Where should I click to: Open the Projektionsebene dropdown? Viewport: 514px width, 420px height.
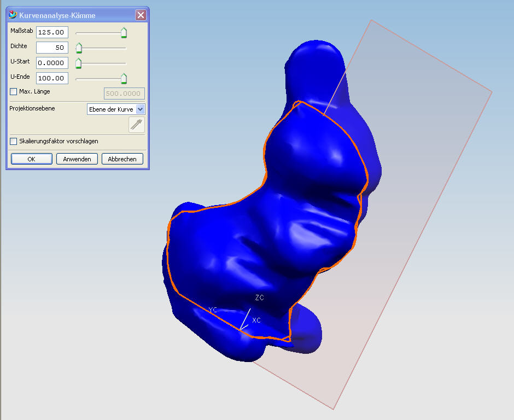pos(116,109)
